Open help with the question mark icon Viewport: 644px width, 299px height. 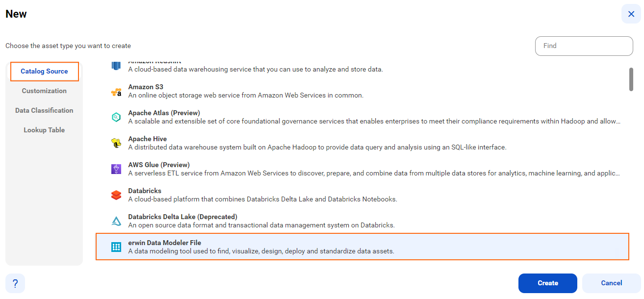(15, 283)
